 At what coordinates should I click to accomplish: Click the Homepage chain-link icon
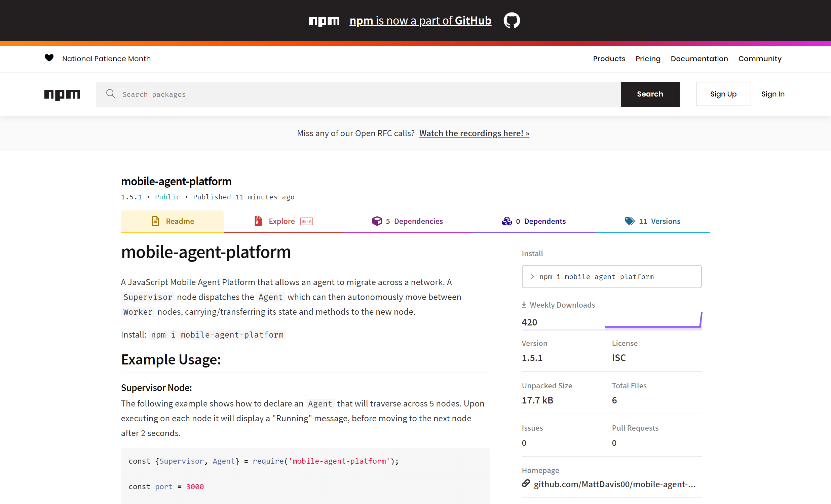click(x=526, y=483)
